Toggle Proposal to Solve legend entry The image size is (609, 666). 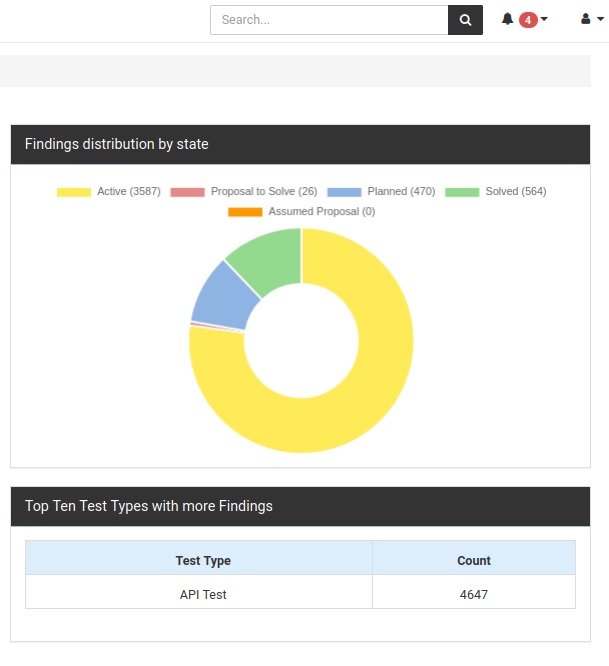click(244, 192)
